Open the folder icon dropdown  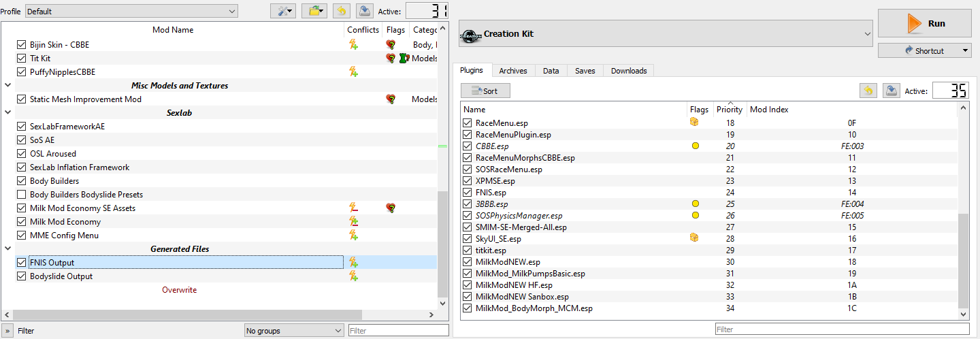pos(314,11)
